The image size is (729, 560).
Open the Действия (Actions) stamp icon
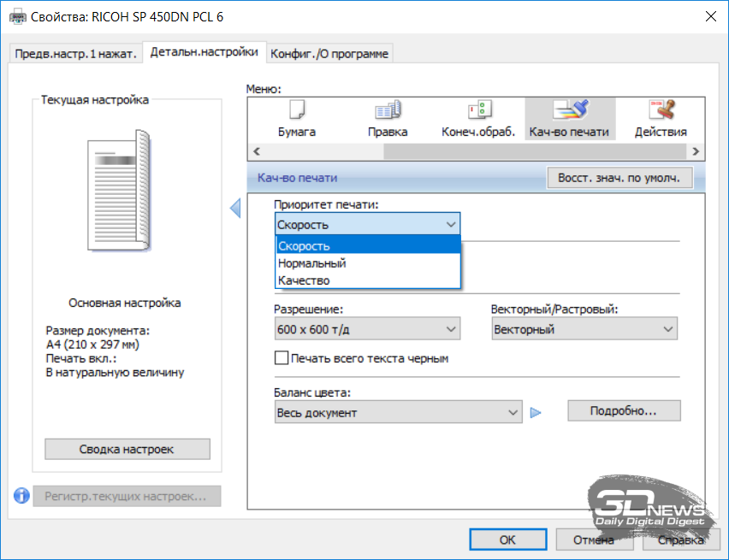pyautogui.click(x=661, y=119)
